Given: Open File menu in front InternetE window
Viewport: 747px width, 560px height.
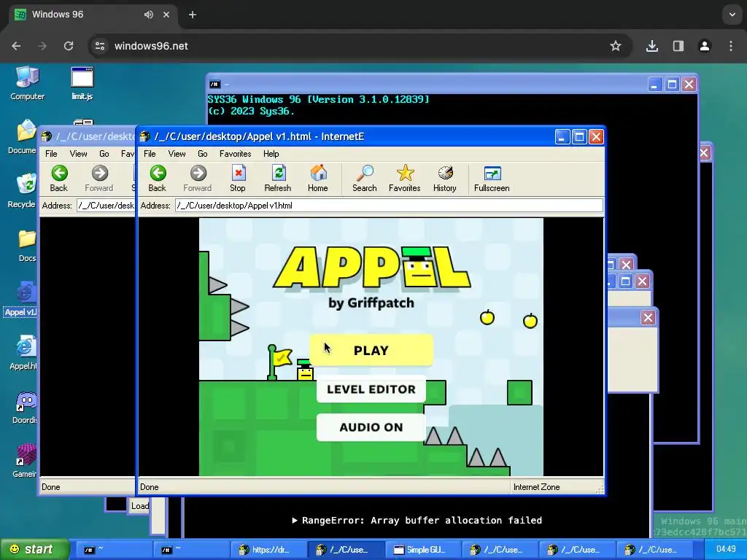Looking at the screenshot, I should click(x=150, y=154).
